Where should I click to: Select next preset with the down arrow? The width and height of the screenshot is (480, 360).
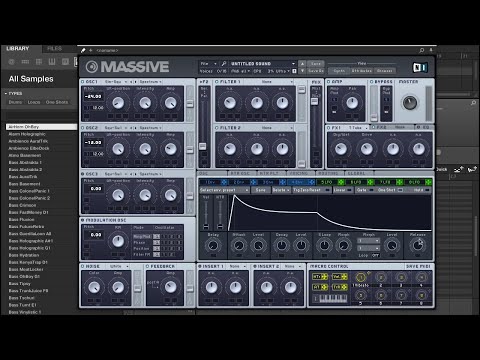302,71
